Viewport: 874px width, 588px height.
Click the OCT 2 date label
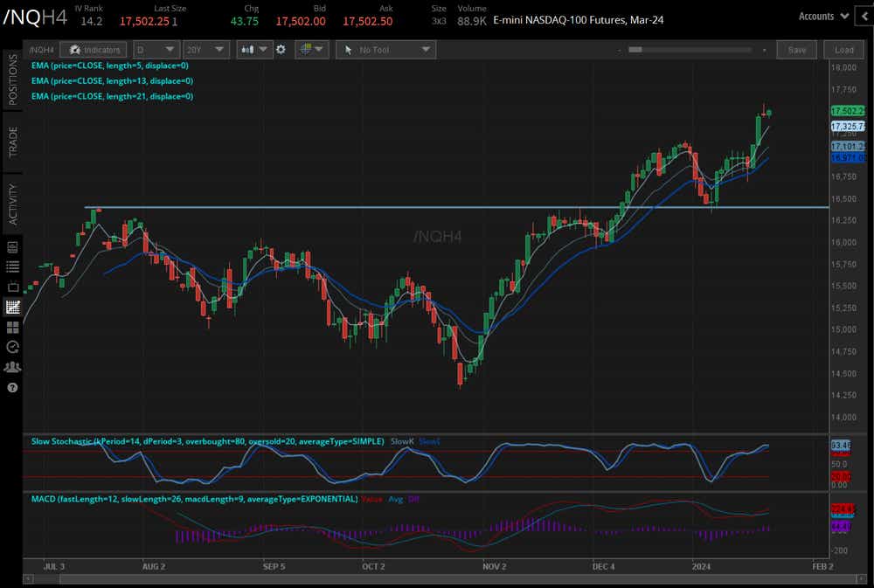pyautogui.click(x=373, y=566)
